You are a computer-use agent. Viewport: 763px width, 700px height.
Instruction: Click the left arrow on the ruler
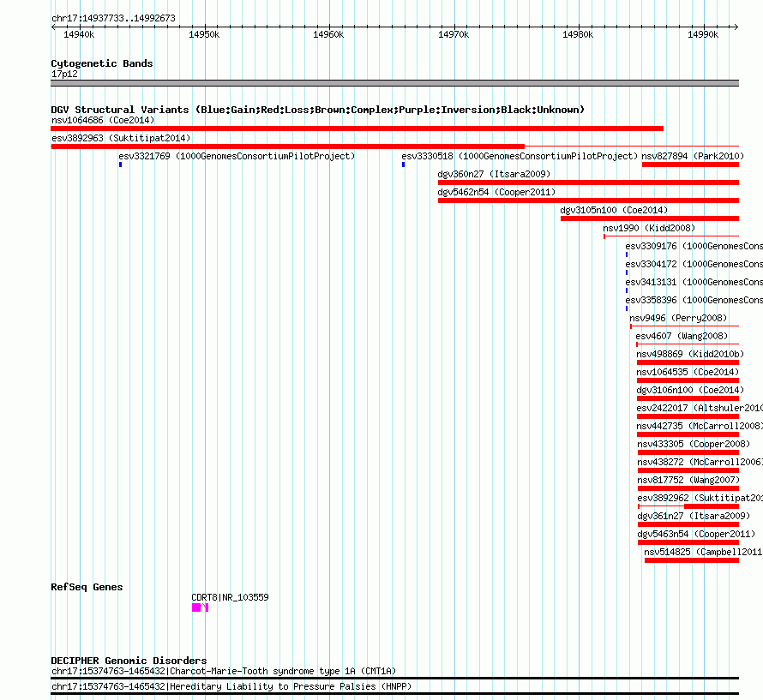click(x=53, y=27)
